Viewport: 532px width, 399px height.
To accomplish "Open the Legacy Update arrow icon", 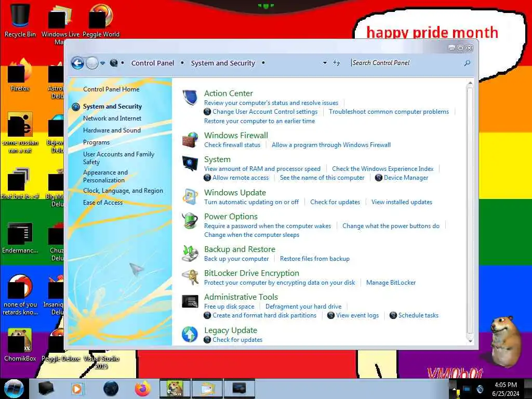I will coord(190,334).
